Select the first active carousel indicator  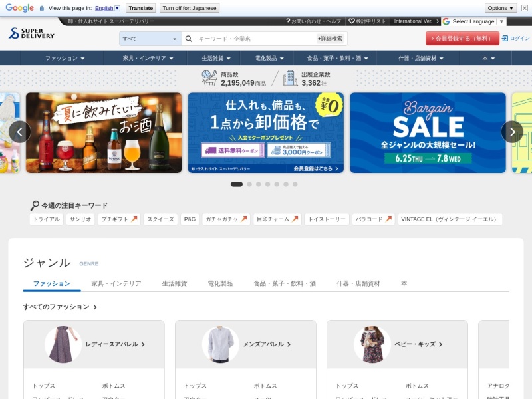(237, 184)
